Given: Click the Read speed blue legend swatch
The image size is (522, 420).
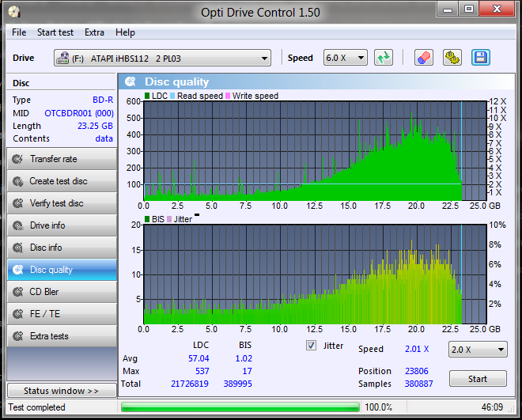Looking at the screenshot, I should pos(172,96).
